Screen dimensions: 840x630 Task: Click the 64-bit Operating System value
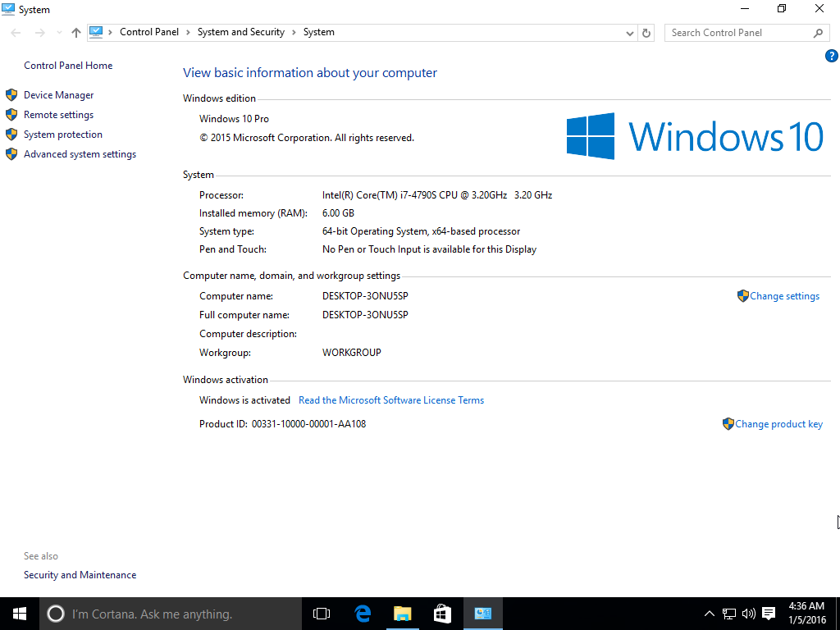click(421, 231)
